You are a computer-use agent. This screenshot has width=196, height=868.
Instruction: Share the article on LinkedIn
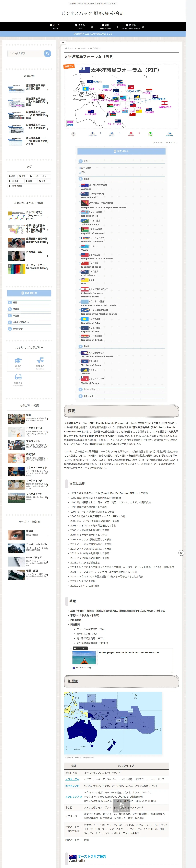coord(170,134)
